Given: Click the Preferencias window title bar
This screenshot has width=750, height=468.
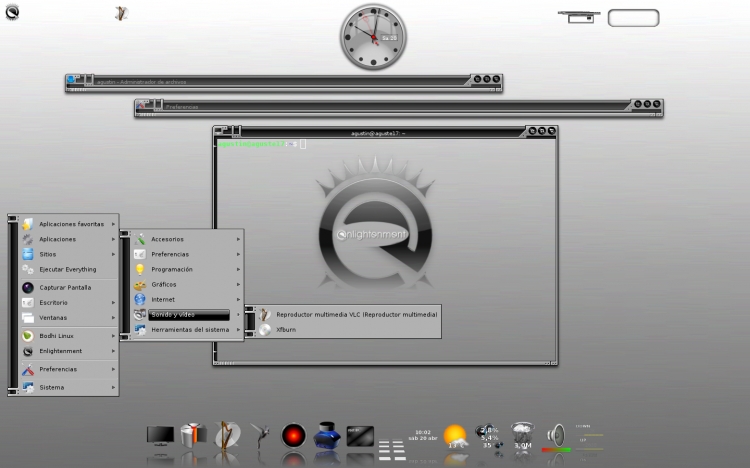Looking at the screenshot, I should click(x=397, y=106).
